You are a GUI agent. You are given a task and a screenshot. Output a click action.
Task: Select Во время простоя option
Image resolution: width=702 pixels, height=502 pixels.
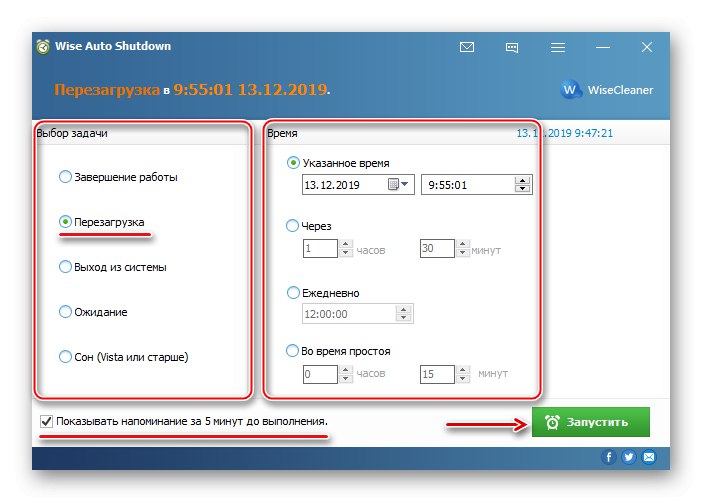tap(338, 351)
